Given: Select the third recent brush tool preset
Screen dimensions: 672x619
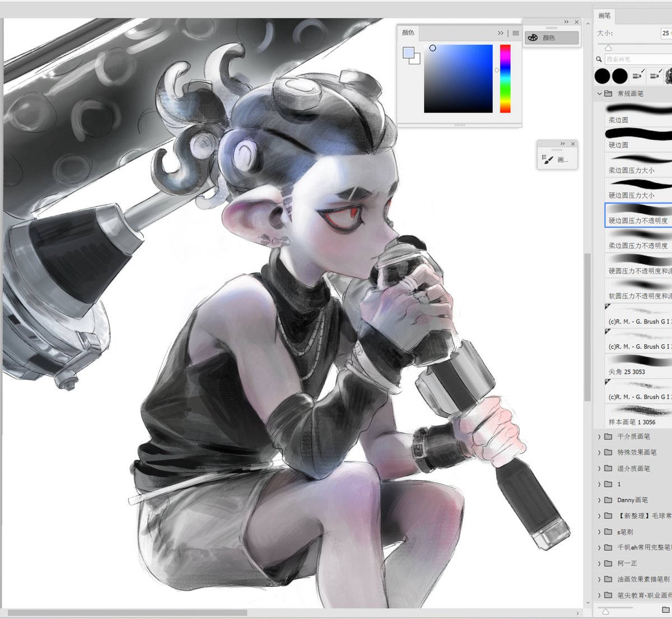Looking at the screenshot, I should click(637, 76).
